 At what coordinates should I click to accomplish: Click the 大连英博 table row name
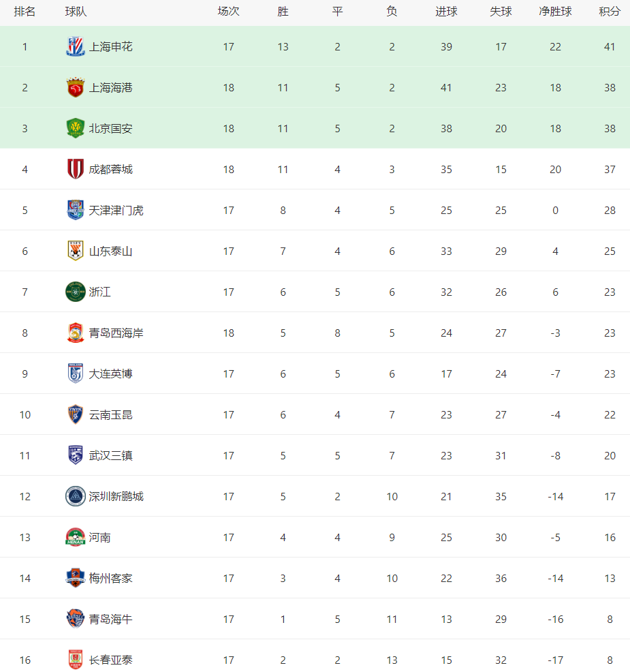(x=110, y=373)
